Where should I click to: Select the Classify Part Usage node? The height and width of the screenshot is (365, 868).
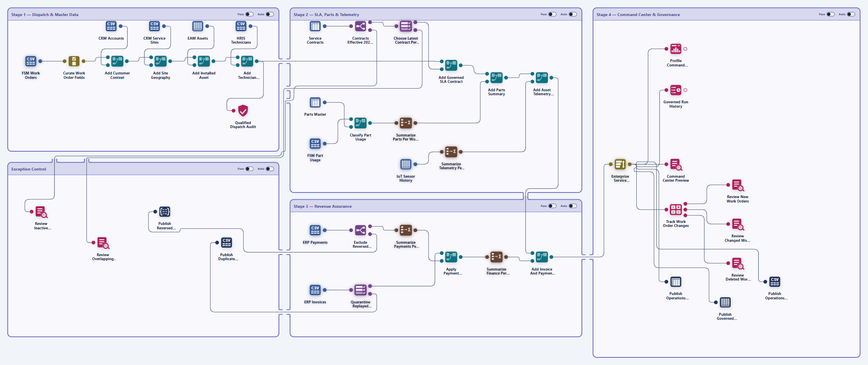(361, 123)
